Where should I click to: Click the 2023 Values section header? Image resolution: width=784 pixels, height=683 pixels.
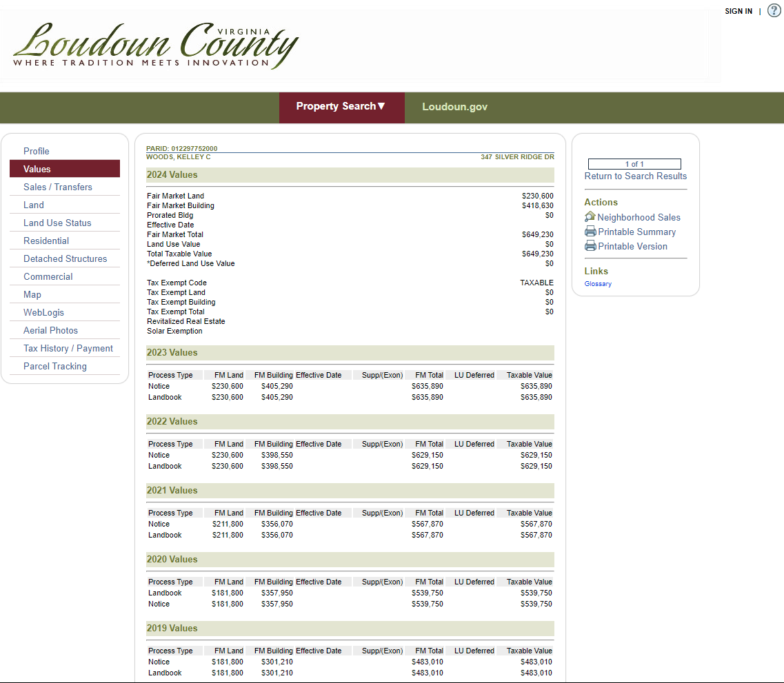[x=350, y=353]
